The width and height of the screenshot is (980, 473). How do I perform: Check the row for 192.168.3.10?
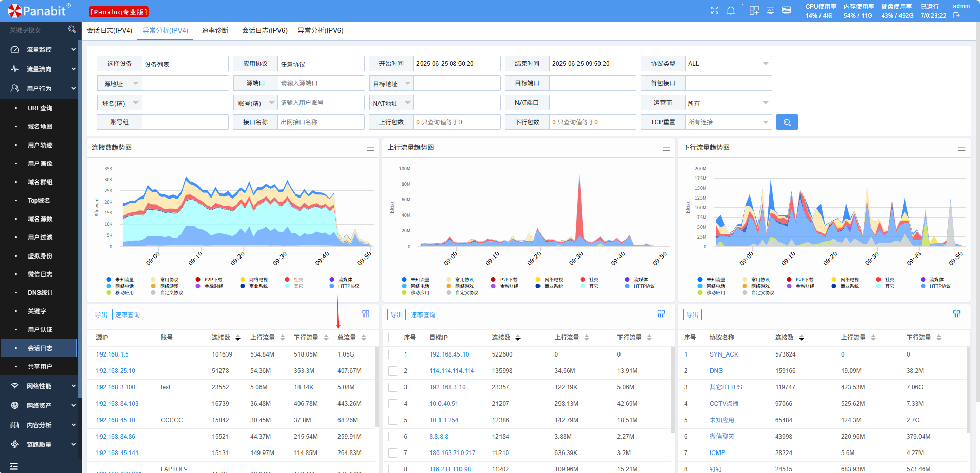pyautogui.click(x=393, y=387)
